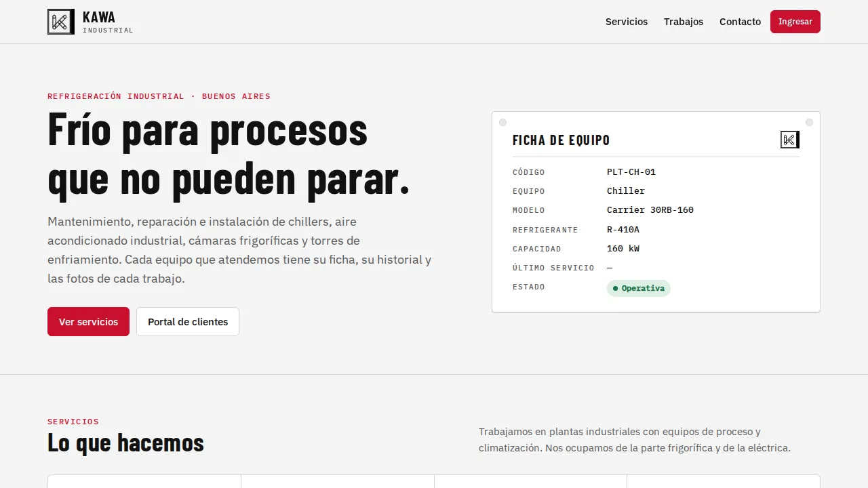Open the Portal de clientes button
Screen dimensions: 868x488
coord(188,322)
